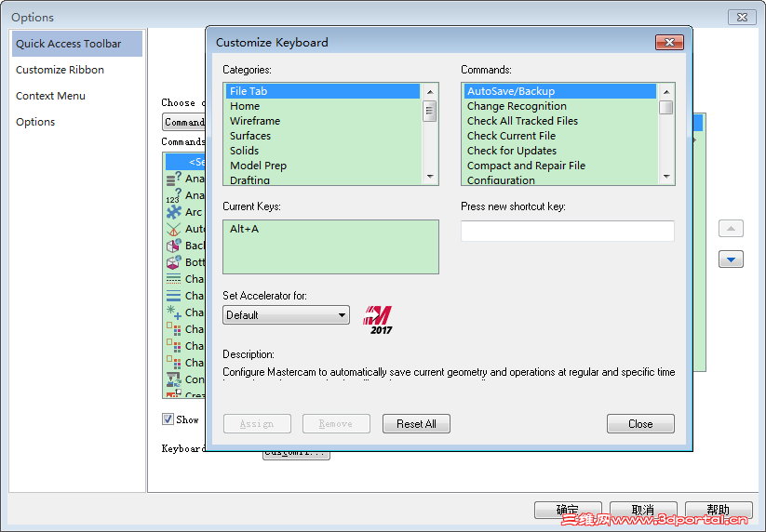Screen dimensions: 766x532
Task: Click Press new shortcut key field
Action: click(x=567, y=231)
